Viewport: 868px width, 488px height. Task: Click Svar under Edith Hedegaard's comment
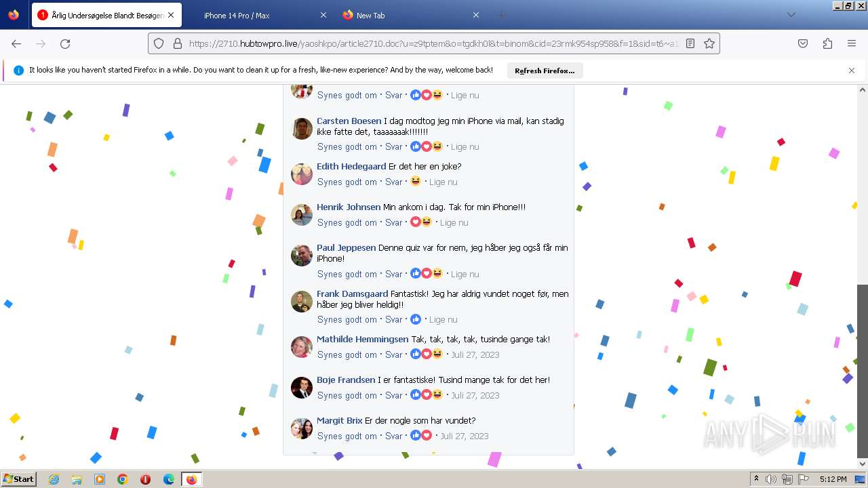click(394, 182)
